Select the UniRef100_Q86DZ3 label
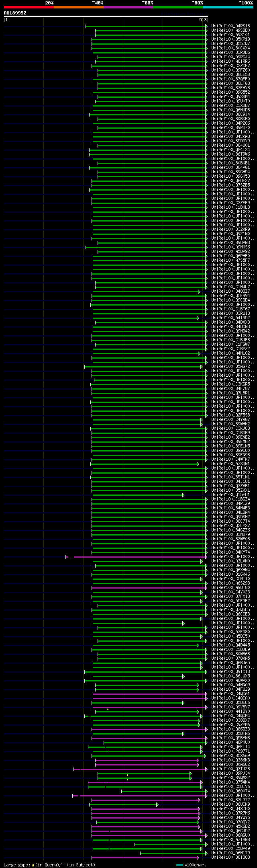The width and height of the screenshot is (257, 868). click(230, 729)
